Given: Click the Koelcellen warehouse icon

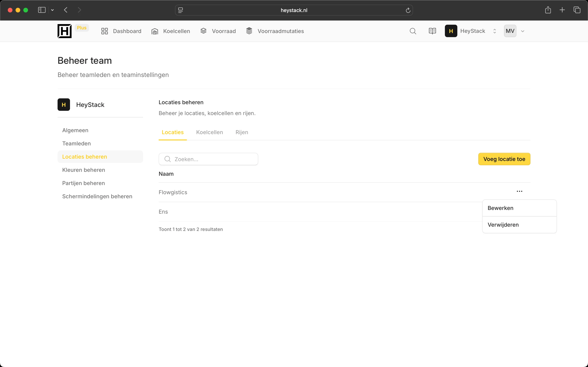Looking at the screenshot, I should 155,31.
